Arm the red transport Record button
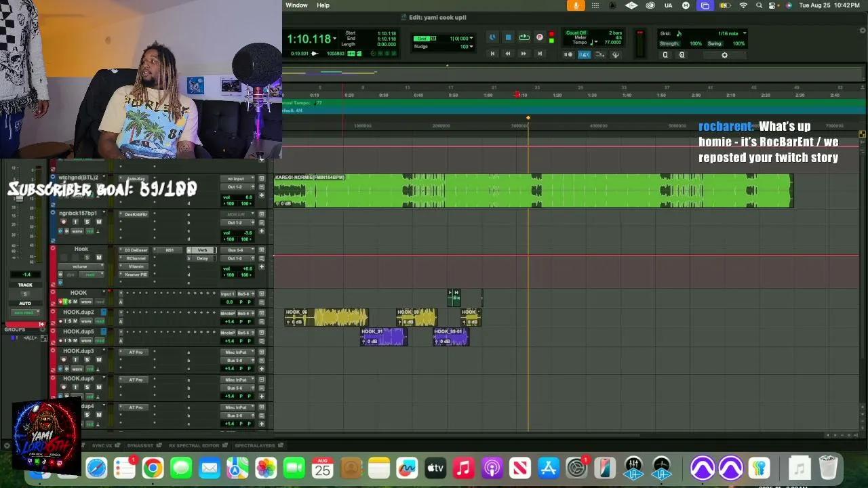This screenshot has height=488, width=868. coord(551,35)
